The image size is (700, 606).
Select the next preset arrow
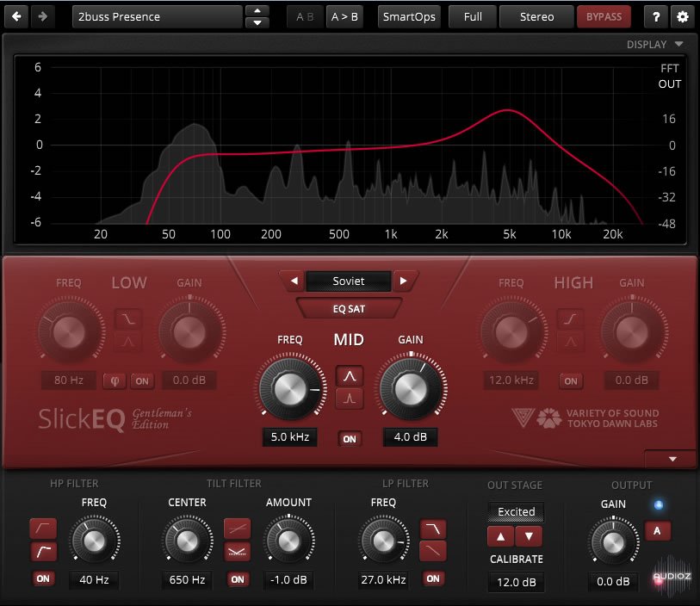coord(257,22)
